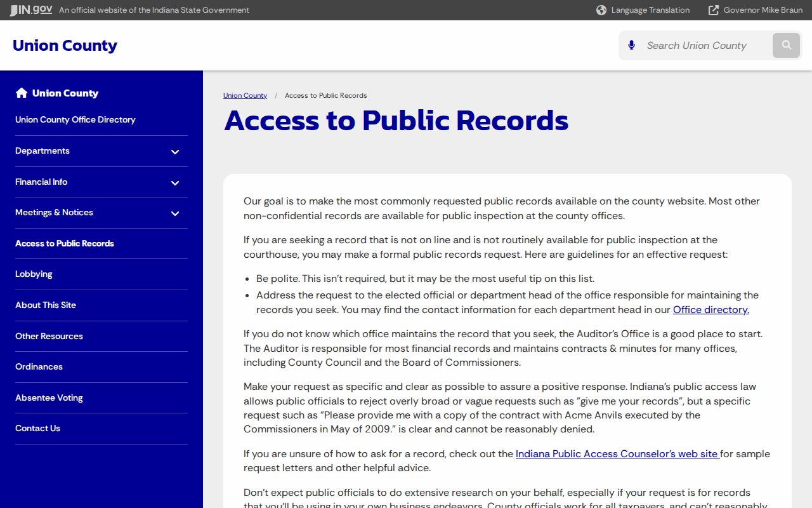Open the Absentee Voting page
The width and height of the screenshot is (812, 508).
(49, 398)
